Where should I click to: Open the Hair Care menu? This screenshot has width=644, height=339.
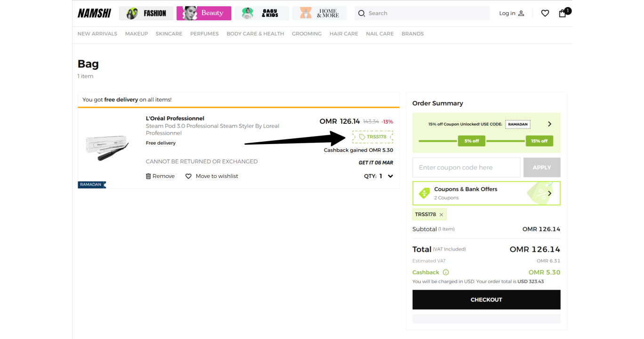[x=344, y=34]
